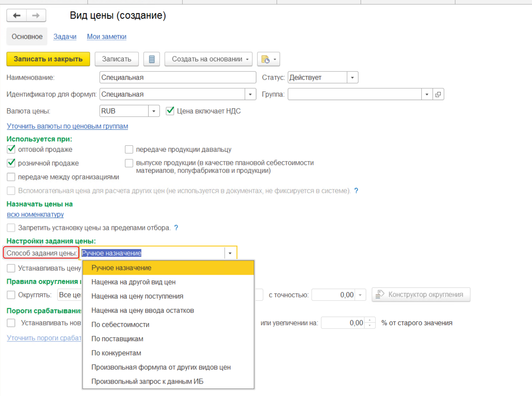This screenshot has width=532, height=396.
Task: Click the back navigation arrow
Action: coord(17,15)
